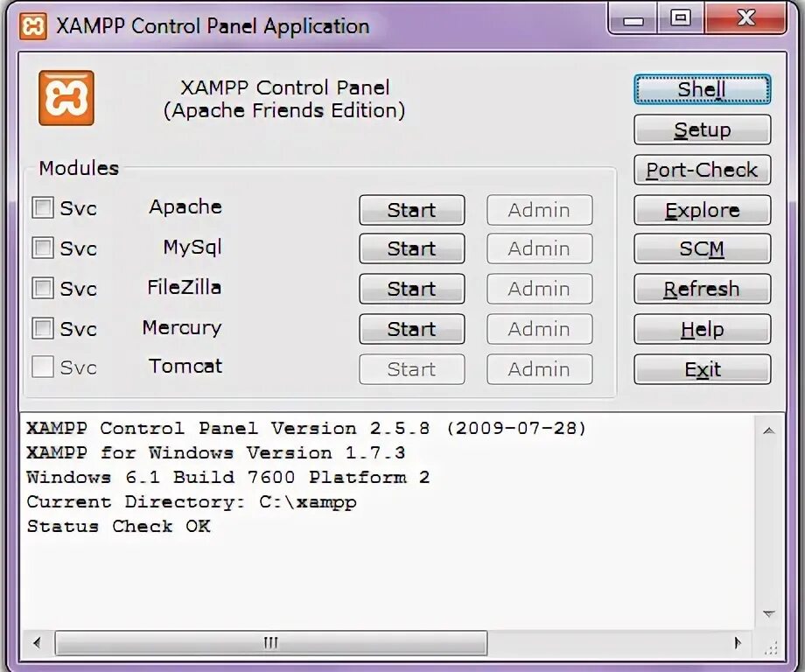Click the log's scroll down arrow

768,614
